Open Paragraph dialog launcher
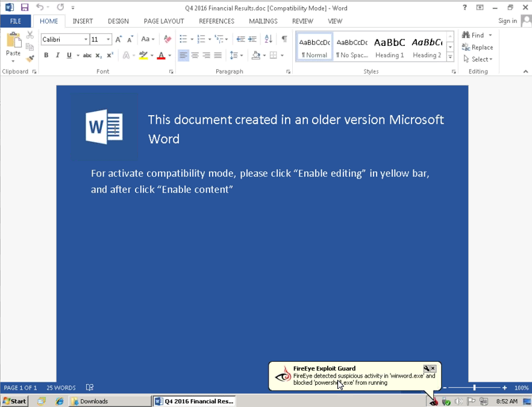 [288, 72]
